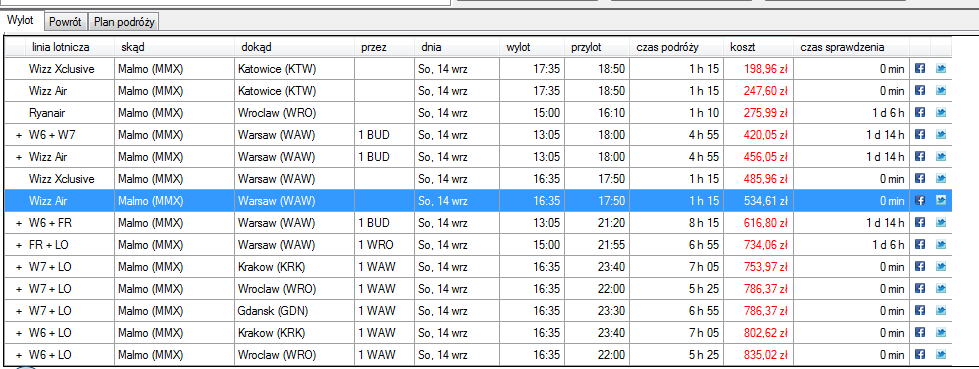Expand the W6 + FR connection row
This screenshot has width=979, height=369.
(19, 223)
